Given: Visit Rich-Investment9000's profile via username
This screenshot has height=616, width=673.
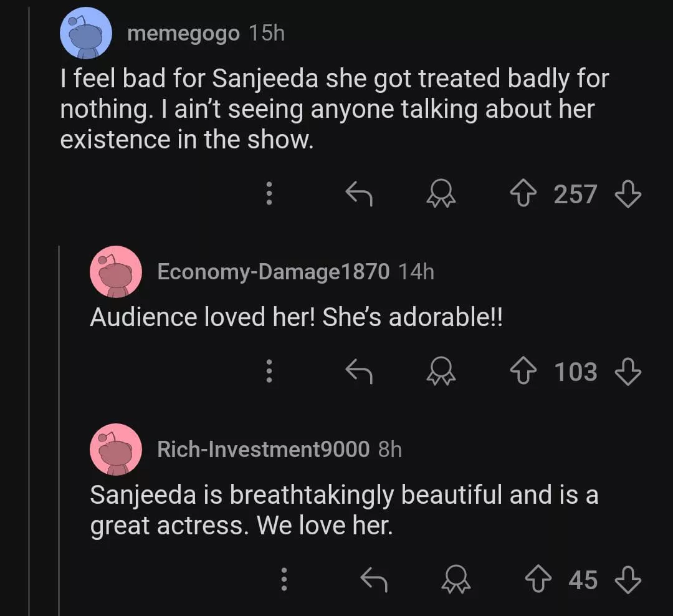Looking at the screenshot, I should click(x=263, y=449).
